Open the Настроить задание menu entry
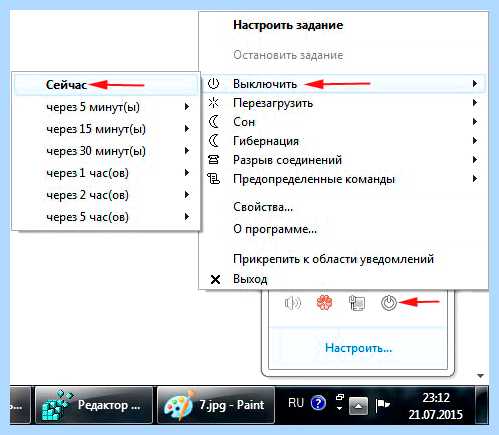 point(343,25)
